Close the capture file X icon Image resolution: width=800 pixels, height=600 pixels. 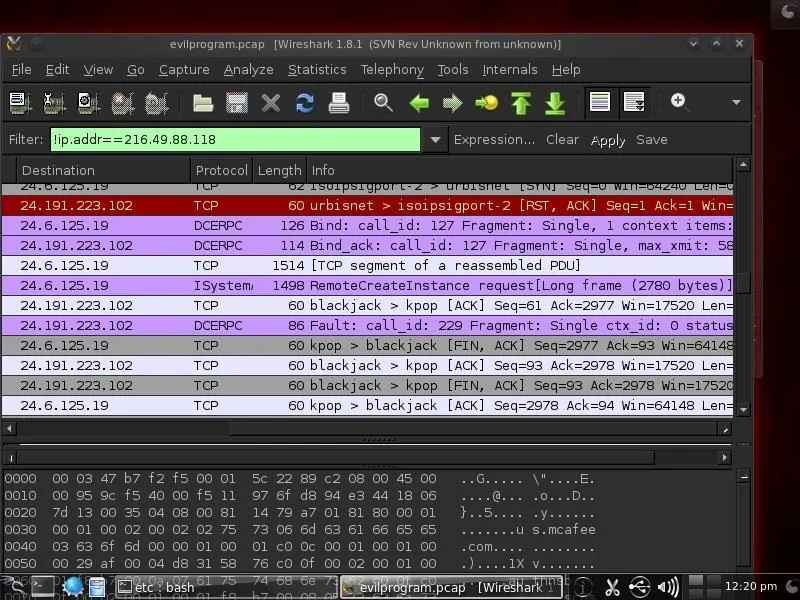click(271, 103)
